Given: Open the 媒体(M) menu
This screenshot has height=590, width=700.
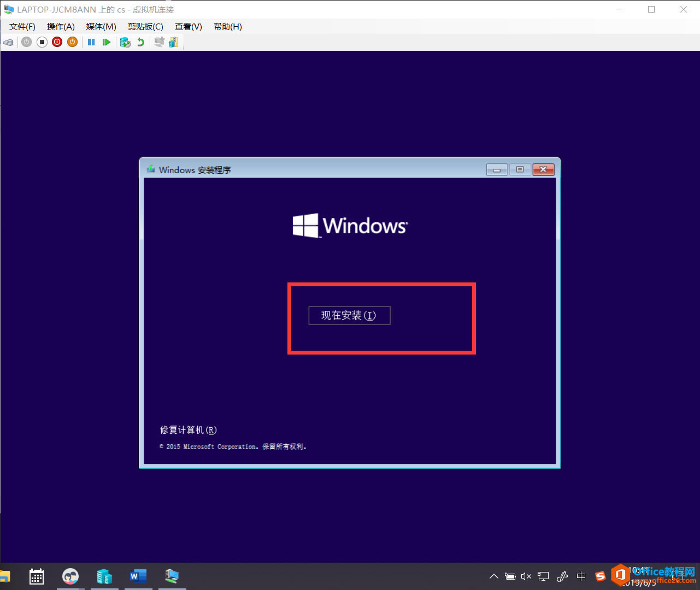Looking at the screenshot, I should [101, 27].
